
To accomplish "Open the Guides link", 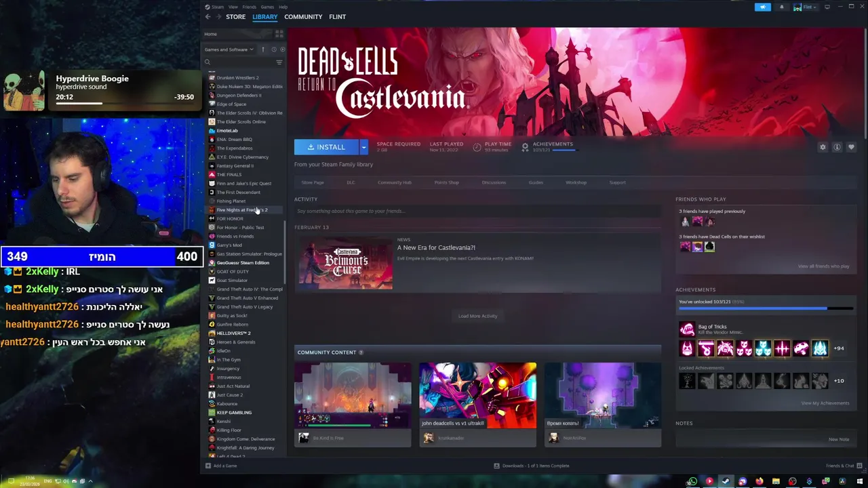I will point(536,182).
